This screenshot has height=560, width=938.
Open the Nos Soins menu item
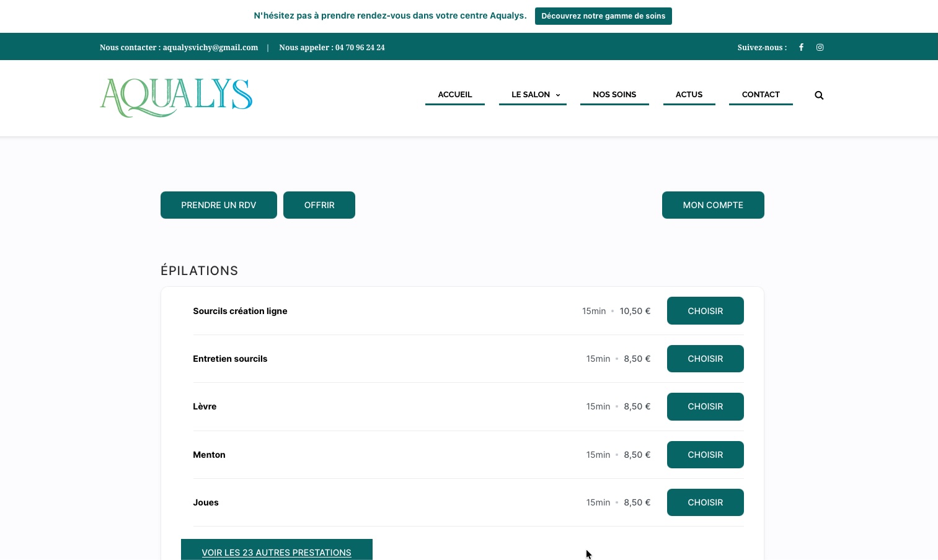pyautogui.click(x=614, y=95)
